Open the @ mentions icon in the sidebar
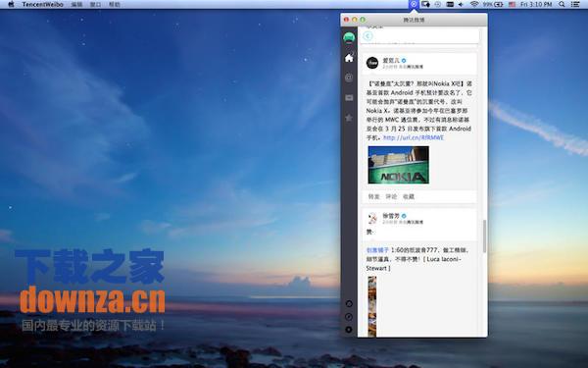 [349, 78]
